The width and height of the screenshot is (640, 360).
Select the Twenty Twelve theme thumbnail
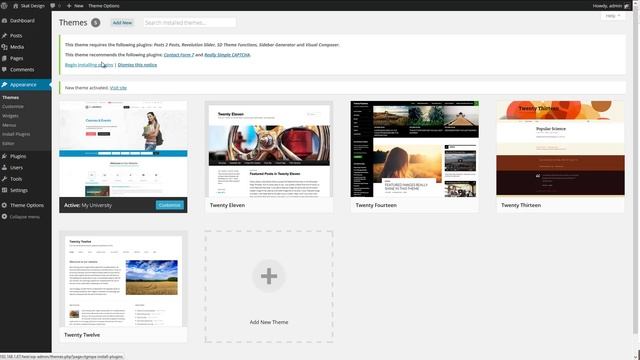pyautogui.click(x=123, y=279)
